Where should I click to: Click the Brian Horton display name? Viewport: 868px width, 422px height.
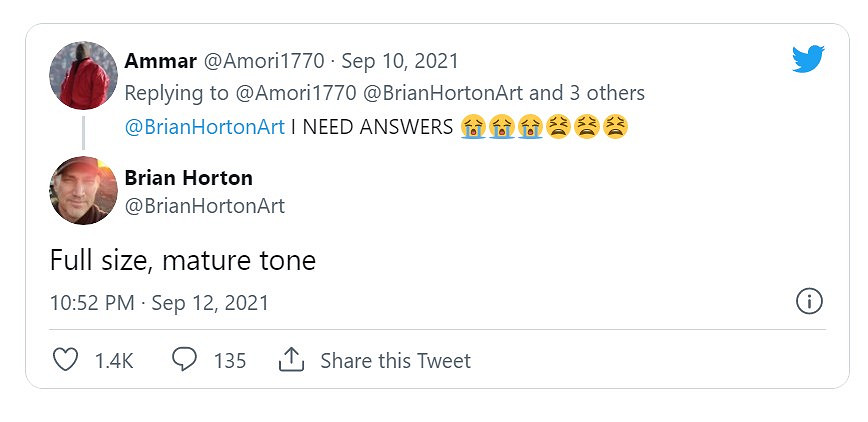click(x=188, y=177)
